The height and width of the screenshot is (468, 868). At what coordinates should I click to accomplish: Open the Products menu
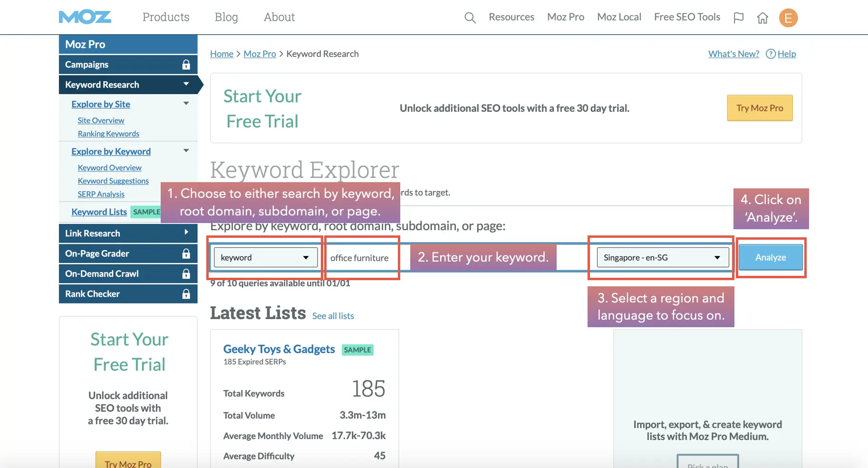click(x=166, y=17)
